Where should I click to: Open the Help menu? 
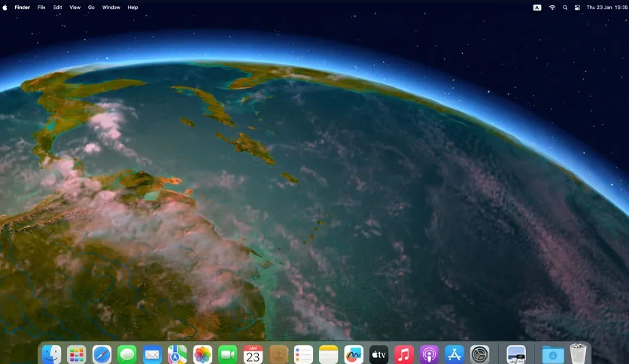[132, 8]
